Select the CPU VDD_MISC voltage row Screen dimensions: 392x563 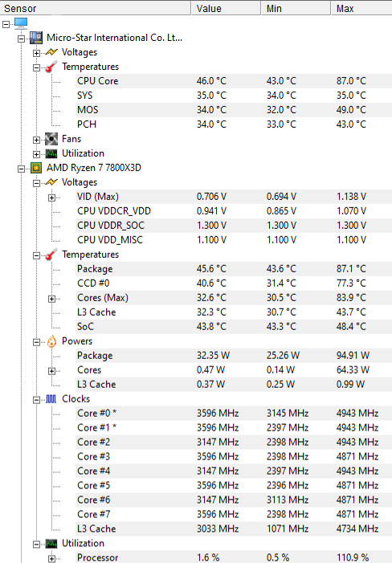point(234,240)
